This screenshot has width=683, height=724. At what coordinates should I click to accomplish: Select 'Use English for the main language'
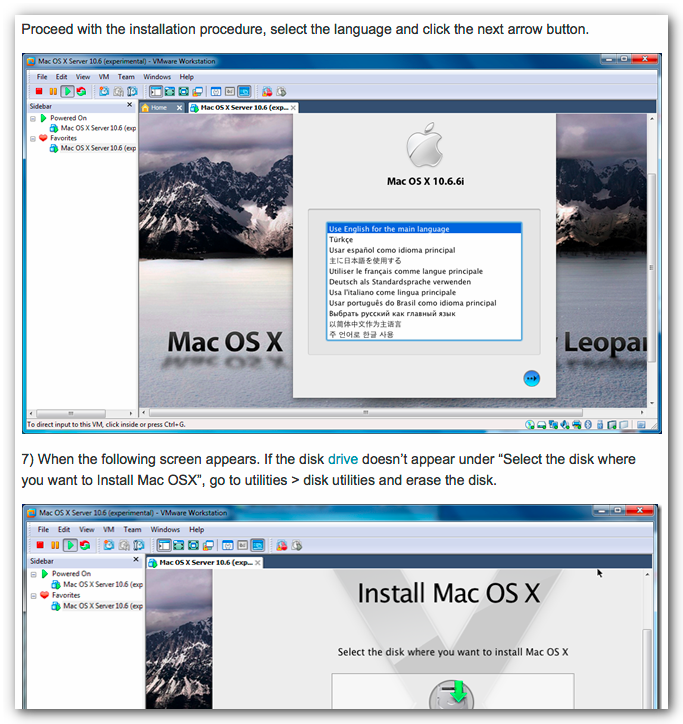click(x=424, y=229)
